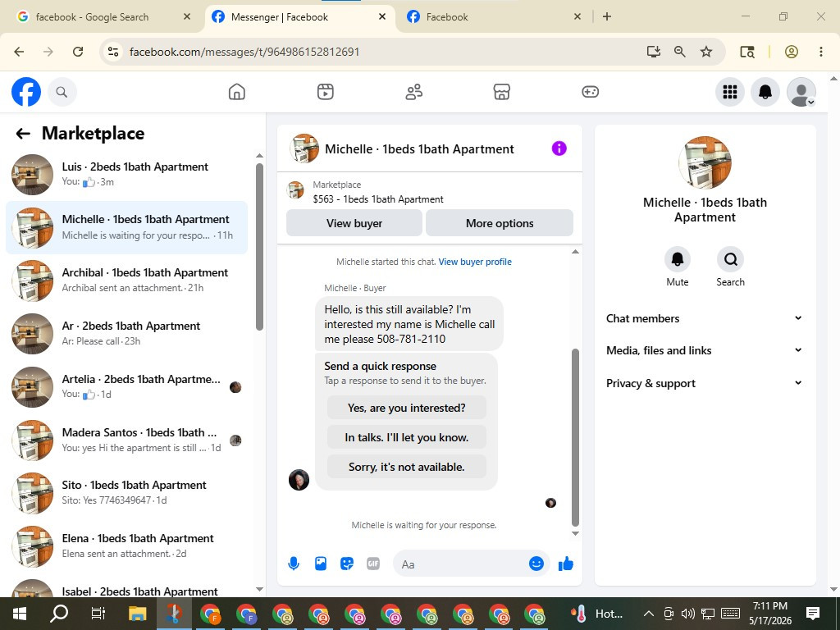Screen dimensions: 840x630
Task: Open Luis 2beds 1bath Apartment chat
Action: pos(127,174)
